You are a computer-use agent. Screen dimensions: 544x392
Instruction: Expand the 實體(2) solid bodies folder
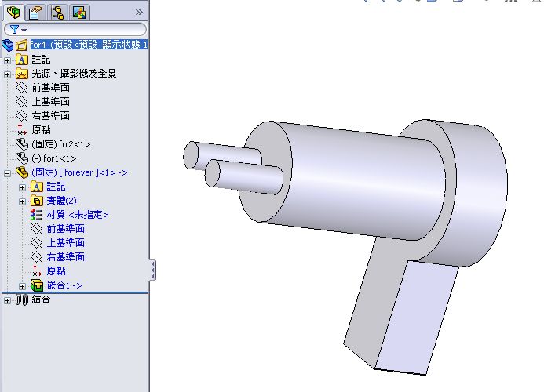coord(22,201)
